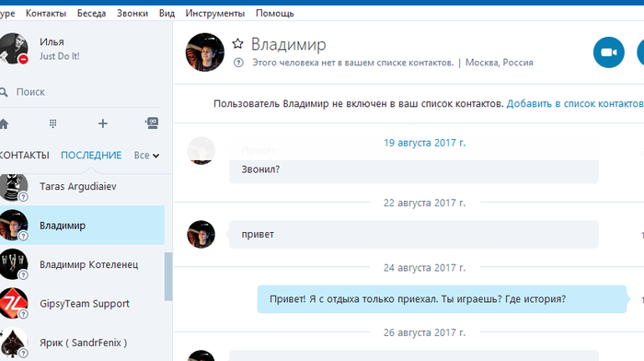Click the 24 августа 2017 г. date separator
The height and width of the screenshot is (361, 644).
click(x=425, y=268)
